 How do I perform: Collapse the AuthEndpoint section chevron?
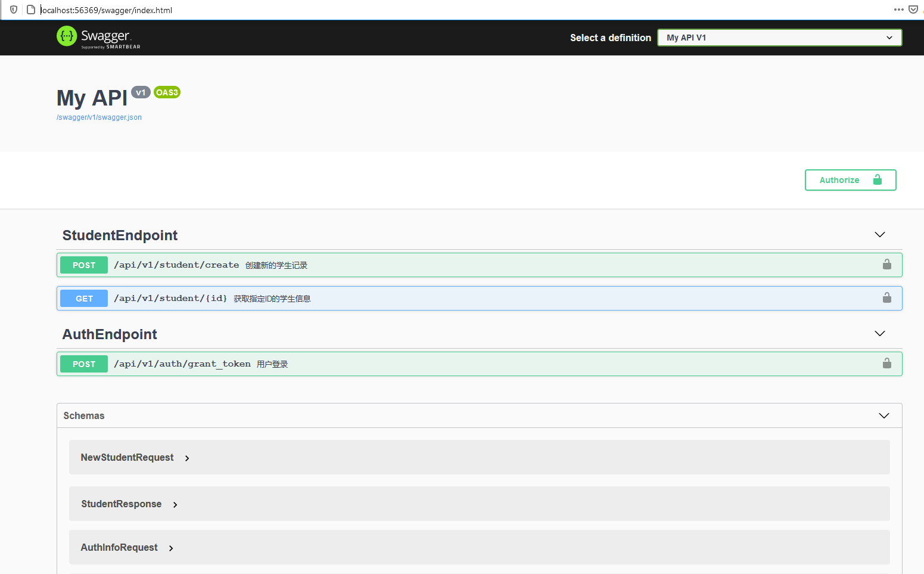[880, 334]
